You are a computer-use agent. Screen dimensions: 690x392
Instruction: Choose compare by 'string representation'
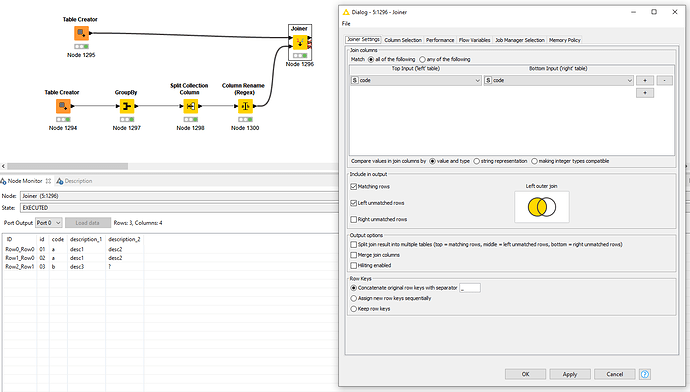coord(477,161)
